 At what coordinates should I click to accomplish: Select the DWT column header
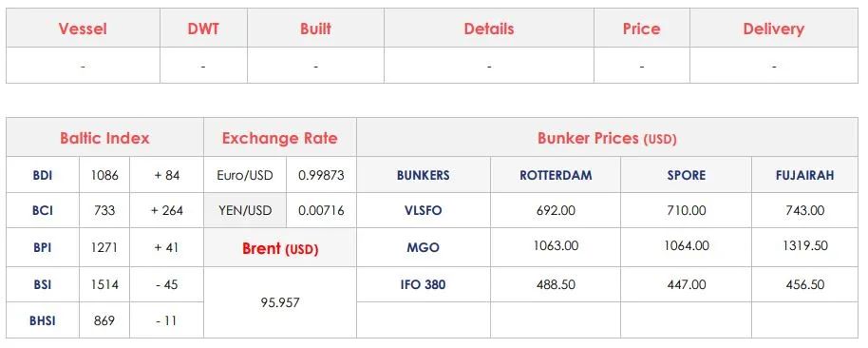tap(203, 29)
